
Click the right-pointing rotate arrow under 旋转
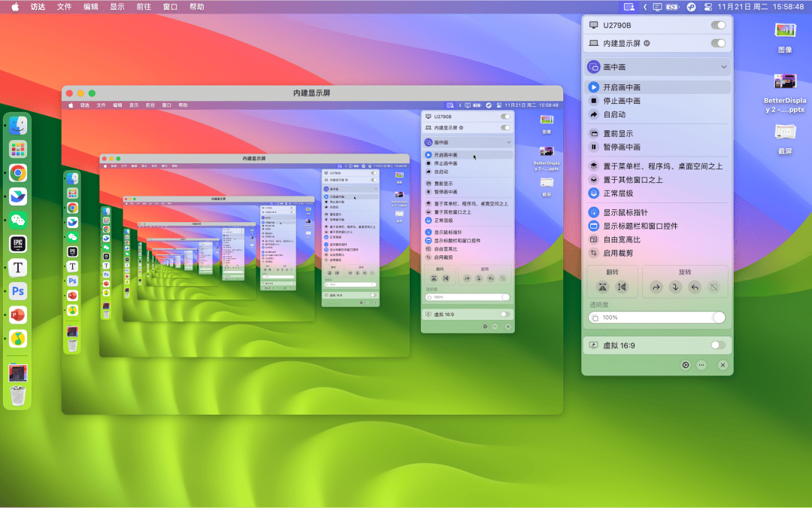pyautogui.click(x=656, y=287)
